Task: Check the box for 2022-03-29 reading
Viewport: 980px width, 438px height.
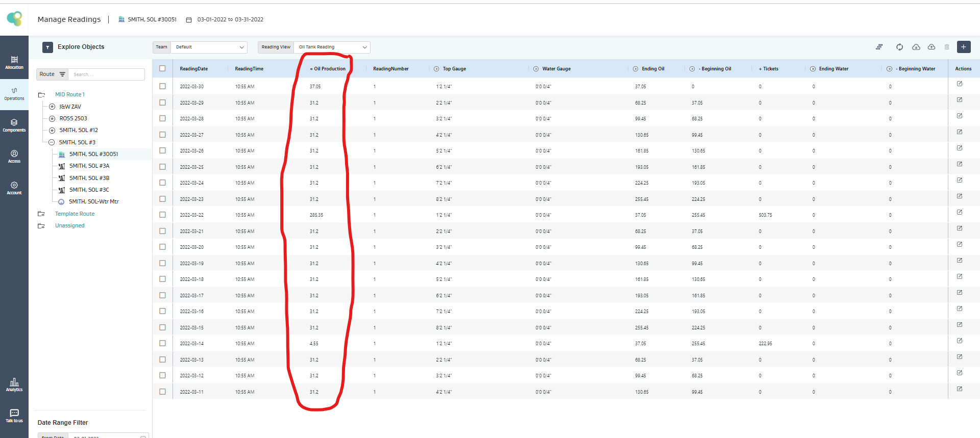Action: click(x=162, y=102)
